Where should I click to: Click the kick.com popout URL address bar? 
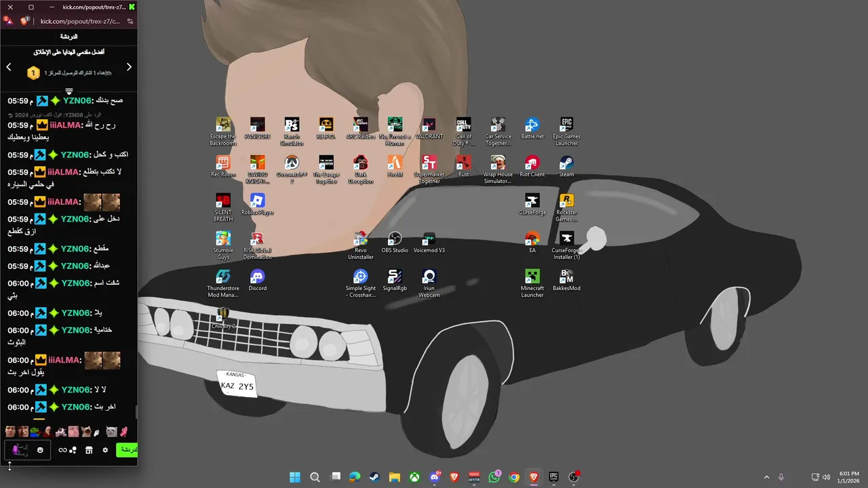tap(80, 21)
